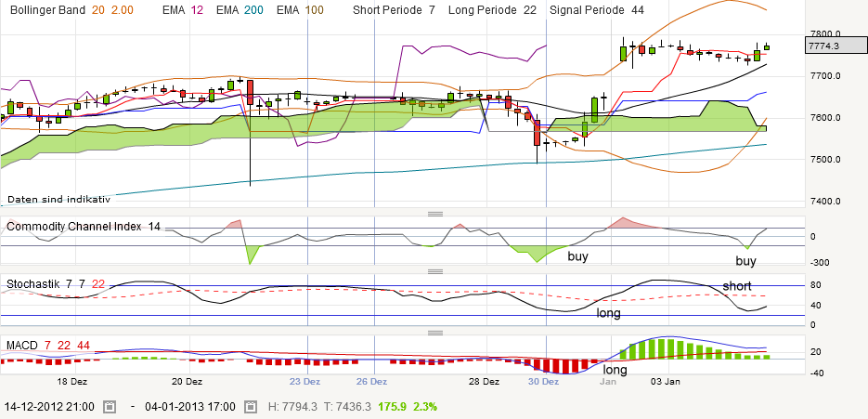Click the green change value 175.9
This screenshot has width=868, height=419.
point(392,406)
